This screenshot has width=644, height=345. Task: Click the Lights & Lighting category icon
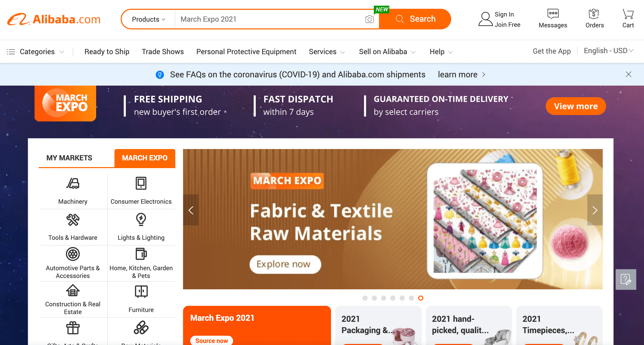pos(141,220)
